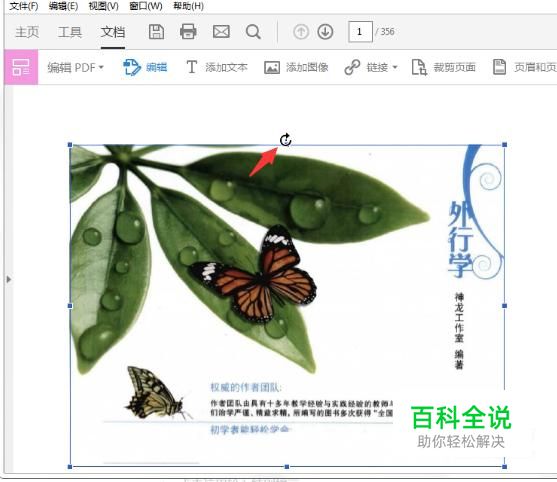Switch to the 文档 tab
The height and width of the screenshot is (482, 557).
pos(113,32)
